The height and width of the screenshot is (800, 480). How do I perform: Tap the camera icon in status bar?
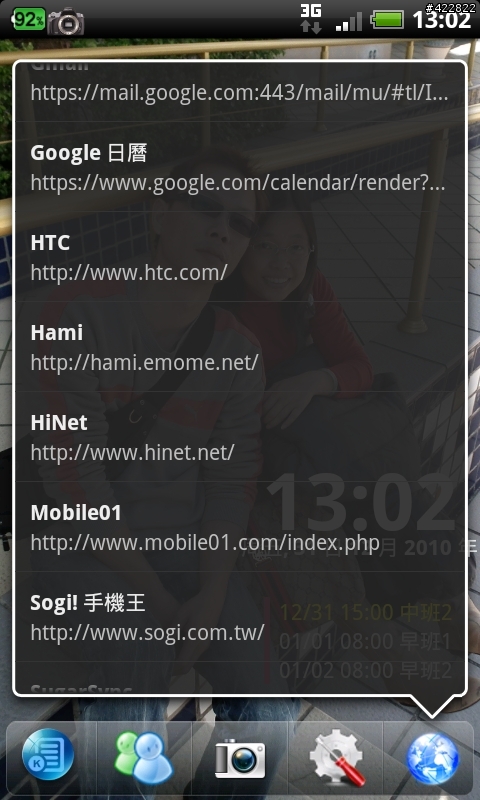(66, 21)
